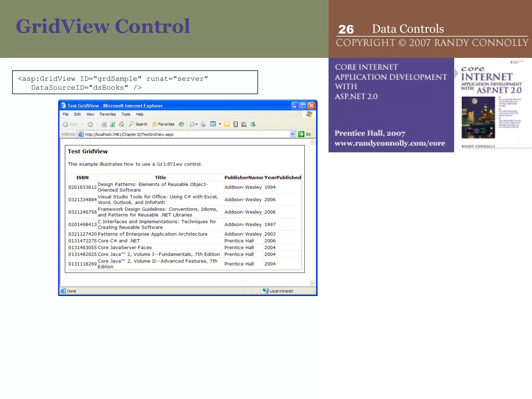
Task: Open the Favorites pane with star icon
Action: [x=163, y=124]
